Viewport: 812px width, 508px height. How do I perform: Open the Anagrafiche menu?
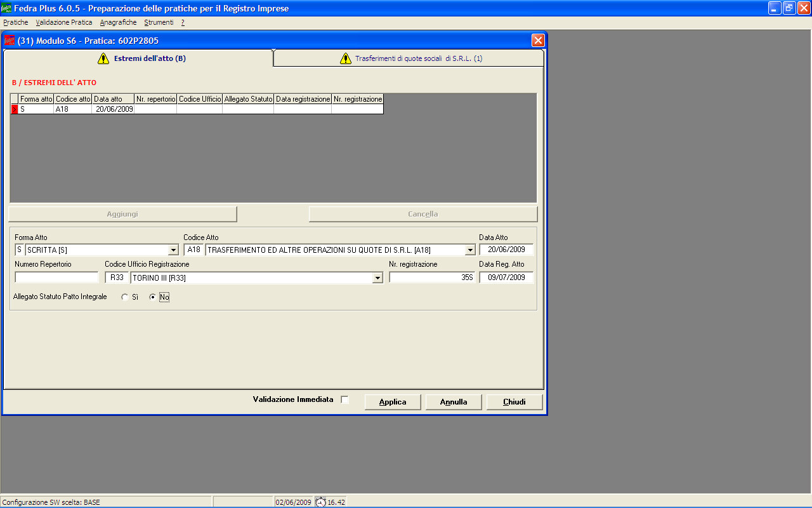[x=118, y=22]
